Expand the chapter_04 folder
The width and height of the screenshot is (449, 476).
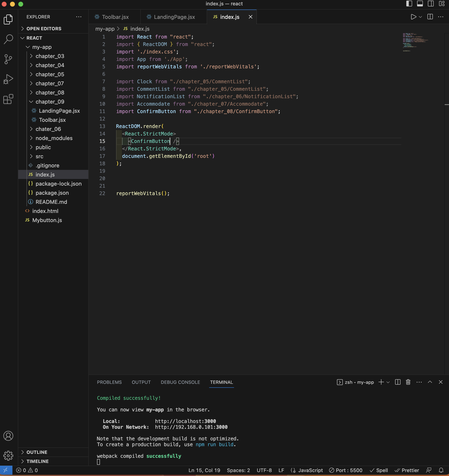pos(53,65)
